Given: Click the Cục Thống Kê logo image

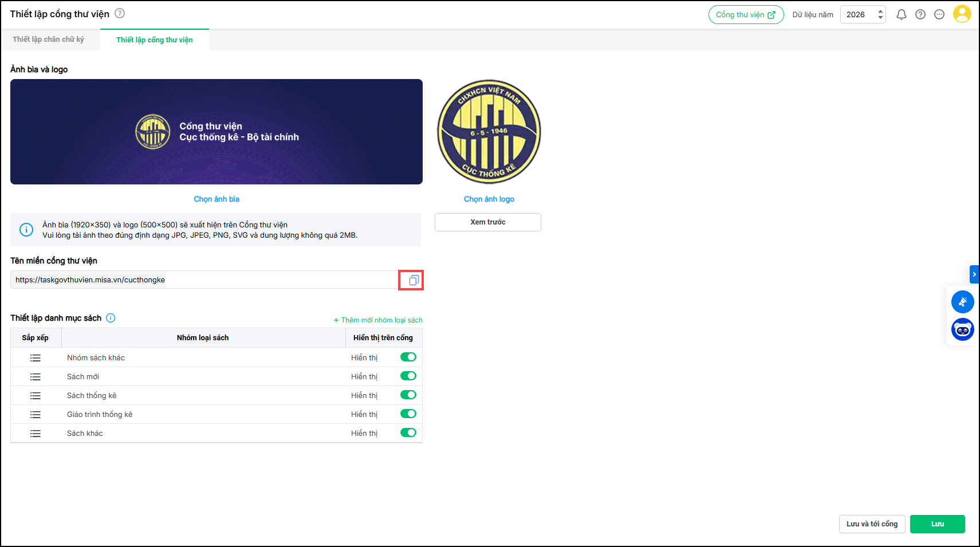Looking at the screenshot, I should point(489,132).
